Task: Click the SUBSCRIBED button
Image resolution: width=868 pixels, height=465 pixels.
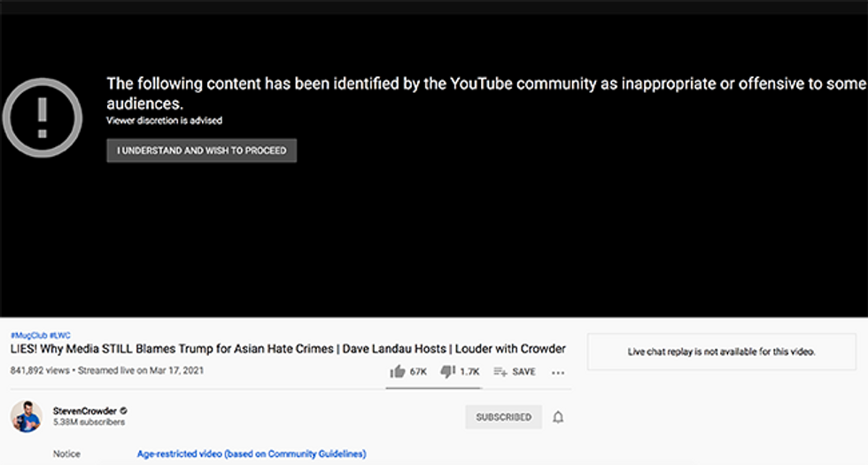Action: click(x=503, y=417)
